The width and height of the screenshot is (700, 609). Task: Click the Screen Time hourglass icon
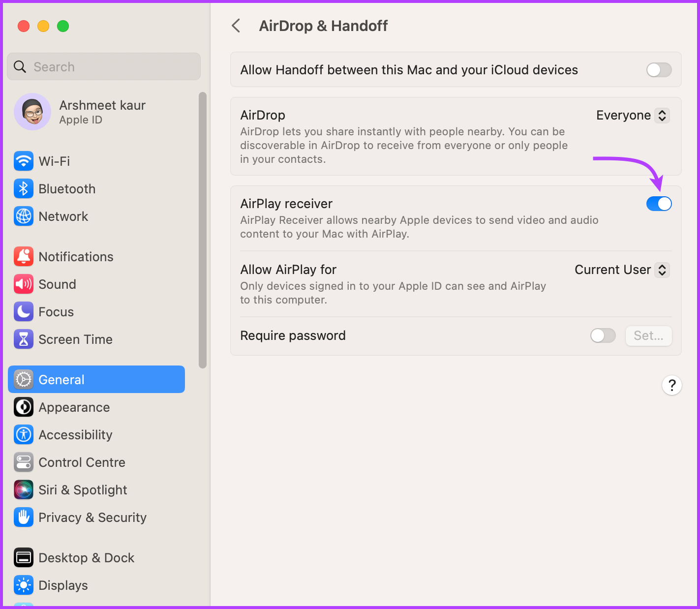24,339
